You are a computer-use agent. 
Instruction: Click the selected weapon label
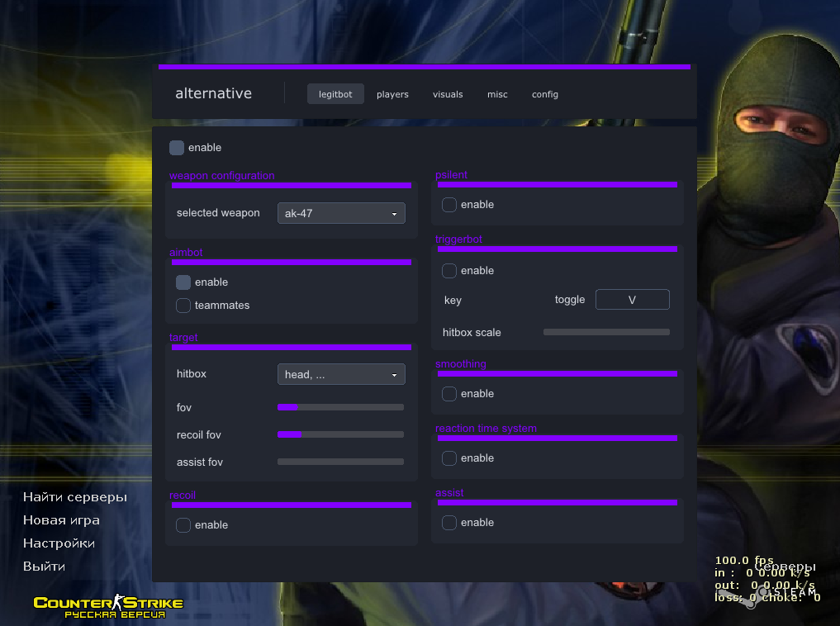[218, 212]
